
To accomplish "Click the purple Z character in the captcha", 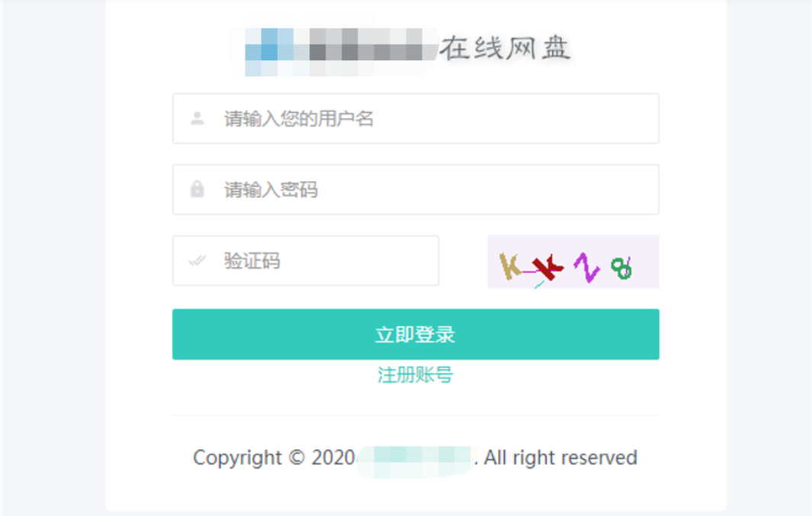I will point(586,268).
